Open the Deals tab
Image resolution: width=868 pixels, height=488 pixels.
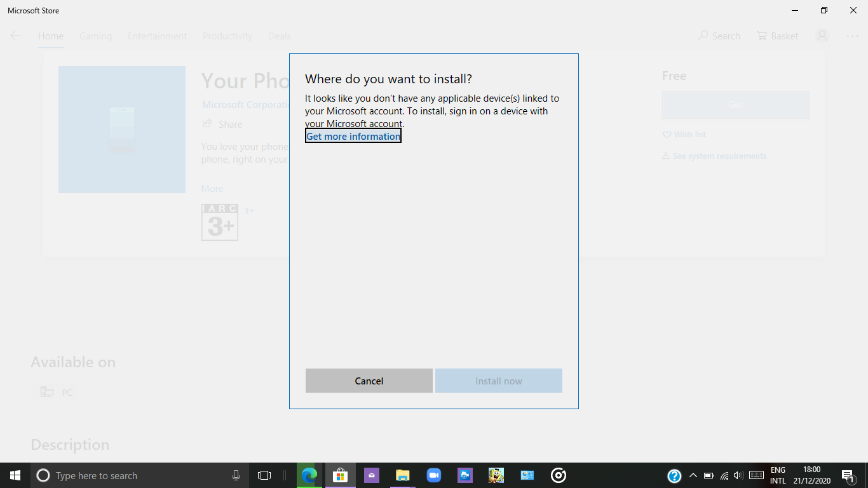click(280, 36)
